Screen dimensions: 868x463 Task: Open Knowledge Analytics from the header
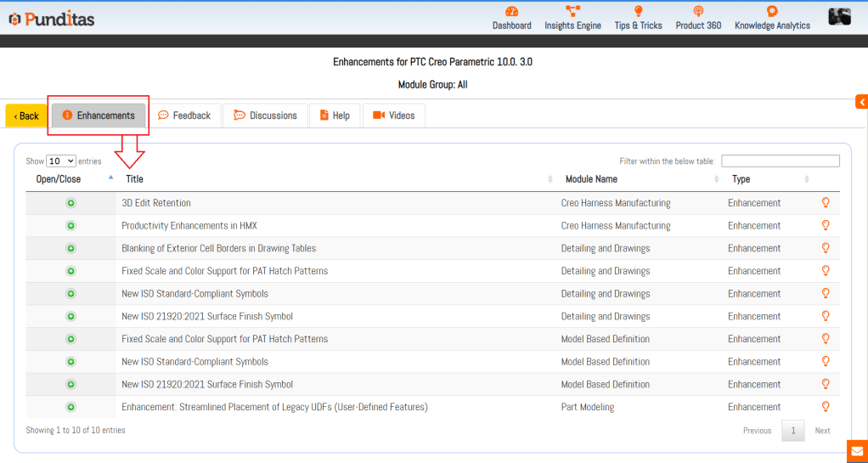(x=771, y=12)
